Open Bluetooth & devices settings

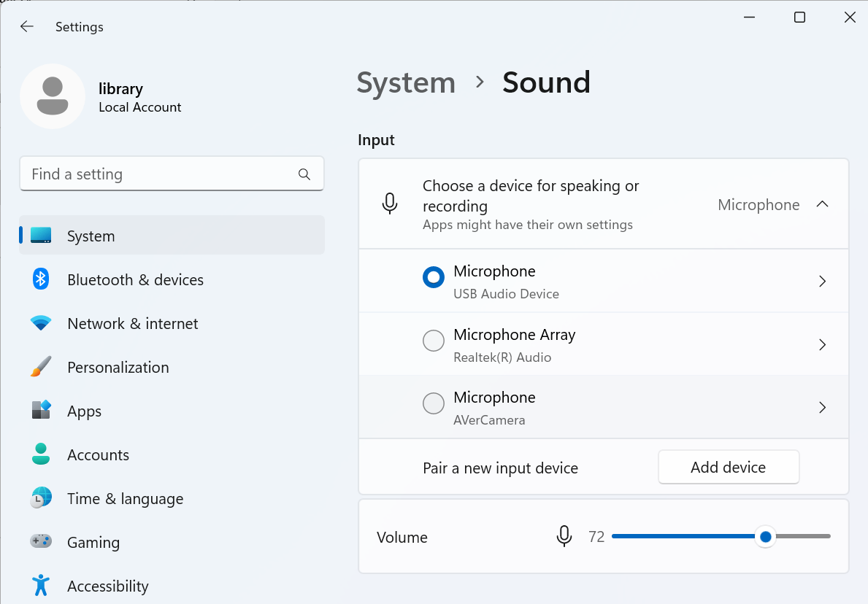pos(135,280)
